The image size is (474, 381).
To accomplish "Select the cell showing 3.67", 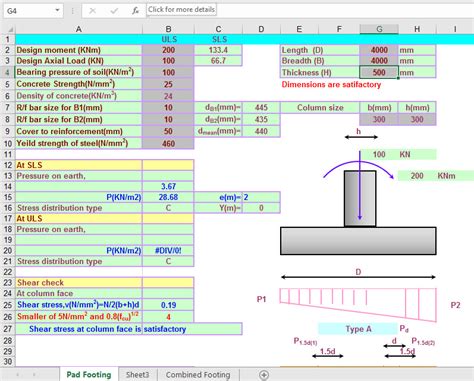I will point(168,186).
